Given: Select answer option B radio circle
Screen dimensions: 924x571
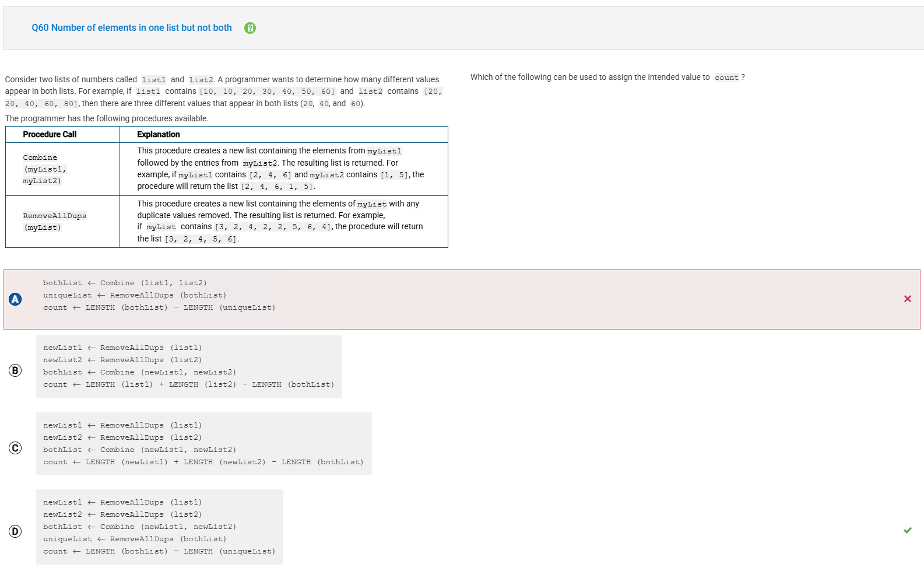Looking at the screenshot, I should 15,370.
